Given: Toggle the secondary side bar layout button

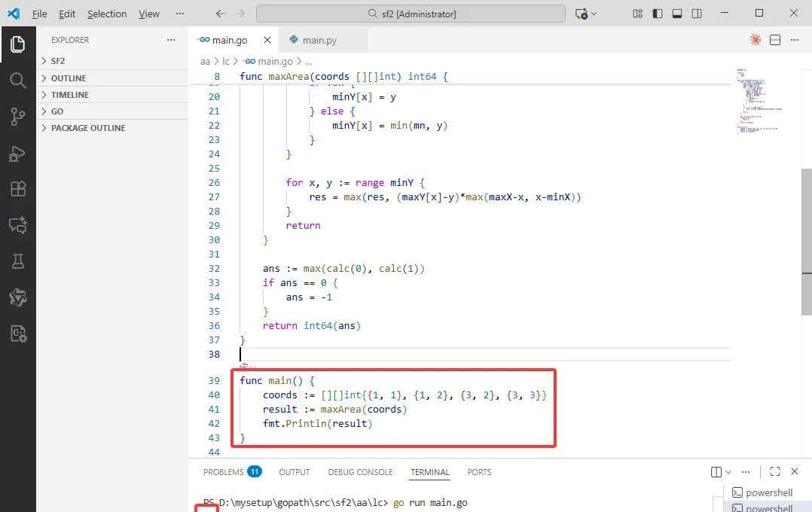Looking at the screenshot, I should 697,14.
